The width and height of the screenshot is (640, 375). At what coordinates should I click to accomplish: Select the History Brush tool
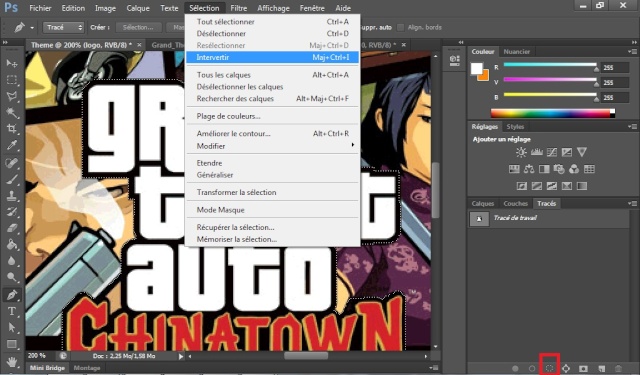point(12,212)
